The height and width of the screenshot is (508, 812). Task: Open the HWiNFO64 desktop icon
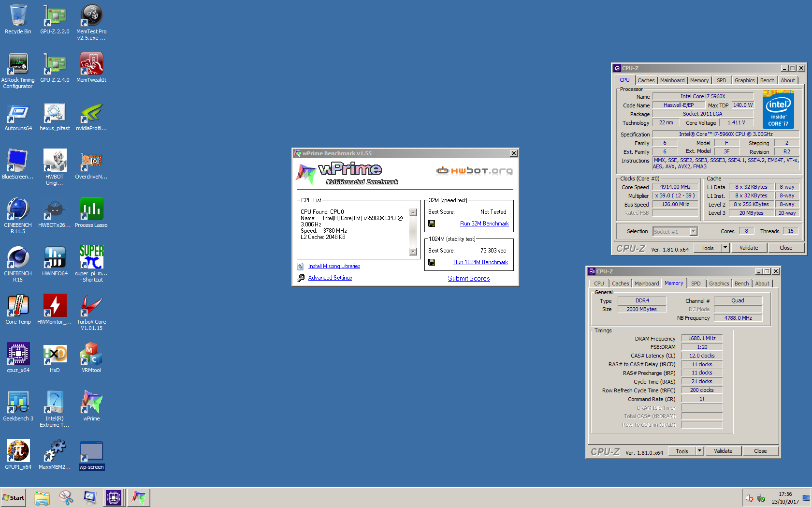tap(55, 261)
